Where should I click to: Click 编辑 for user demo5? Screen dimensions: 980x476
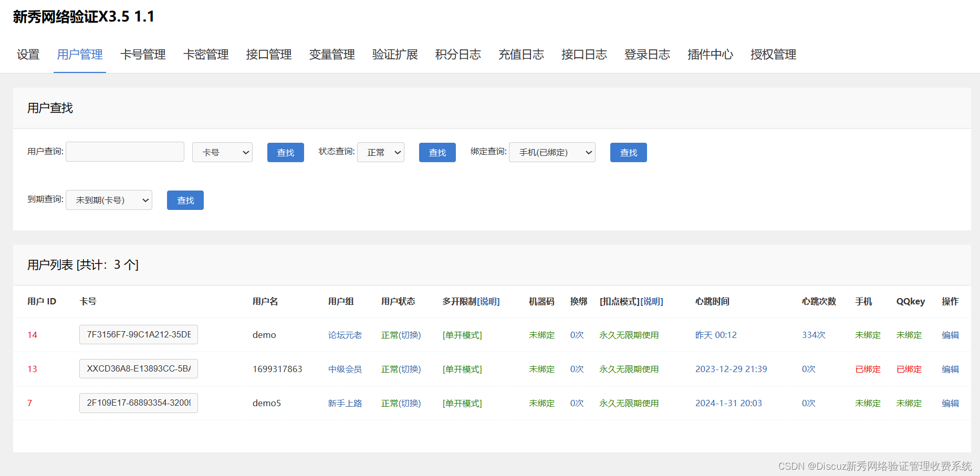[x=950, y=403]
